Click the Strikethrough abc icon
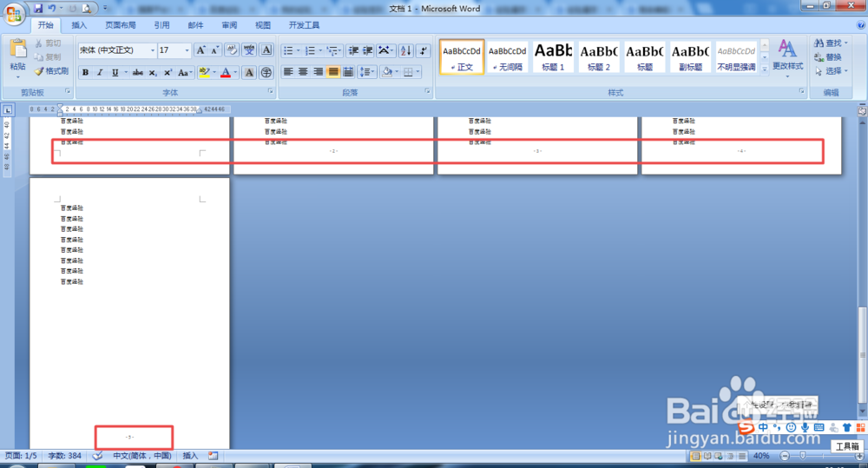Image resolution: width=868 pixels, height=468 pixels. pyautogui.click(x=138, y=73)
